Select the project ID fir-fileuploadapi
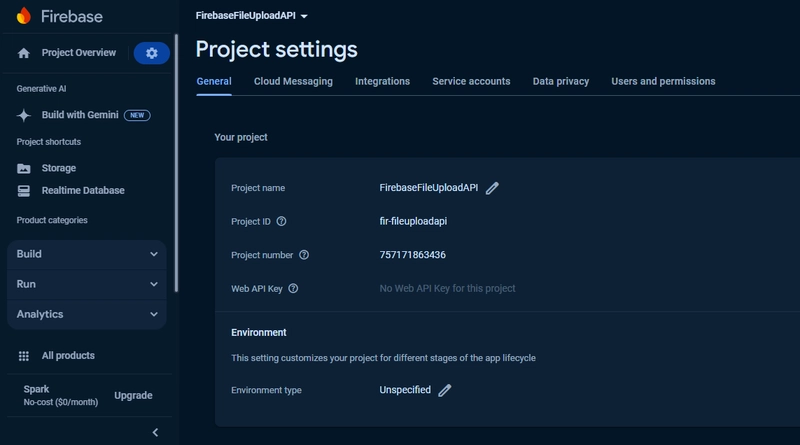Screen dimensions: 800x445 pos(413,221)
